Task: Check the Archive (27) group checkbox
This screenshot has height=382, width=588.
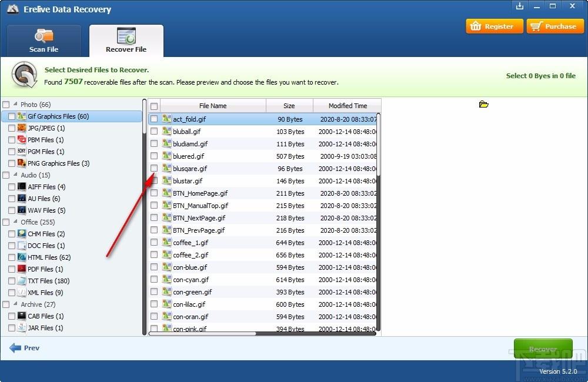Action: tap(6, 304)
